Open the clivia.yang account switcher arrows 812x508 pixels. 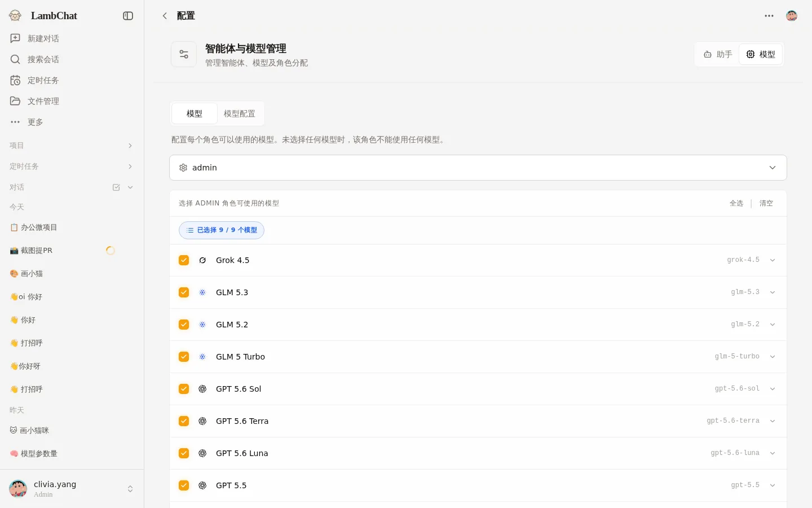(130, 489)
